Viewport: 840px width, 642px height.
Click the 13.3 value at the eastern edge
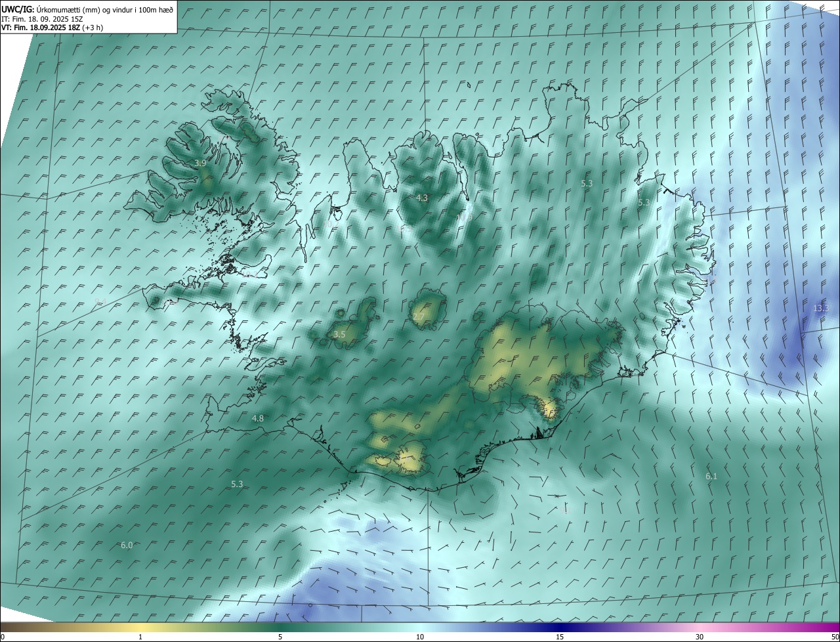821,309
